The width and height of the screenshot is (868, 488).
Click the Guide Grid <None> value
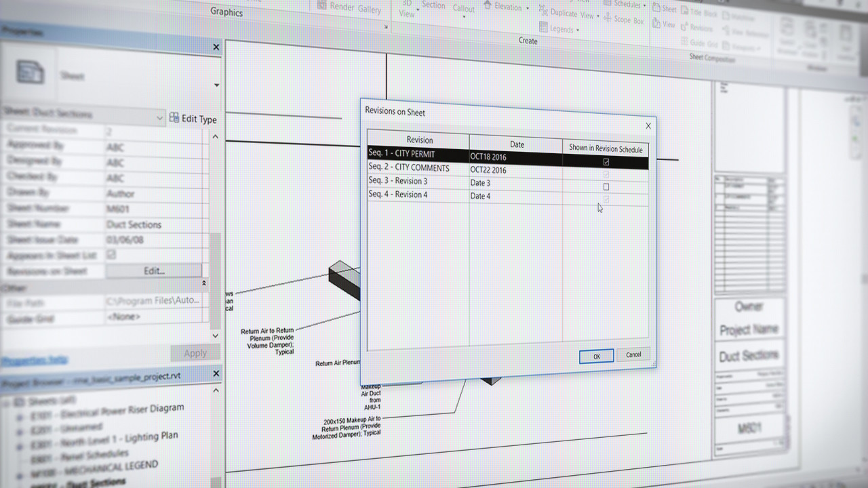(x=155, y=317)
